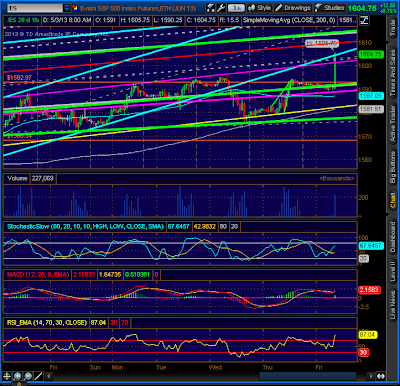The image size is (400, 386).
Task: Switch to the Times And Sales tab
Action: pyautogui.click(x=393, y=73)
